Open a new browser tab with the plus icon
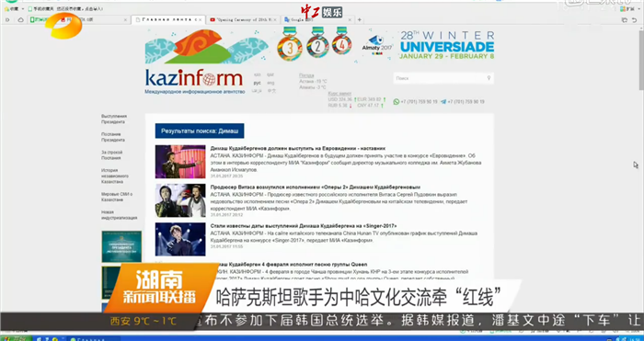This screenshot has height=341, width=644. tap(360, 19)
